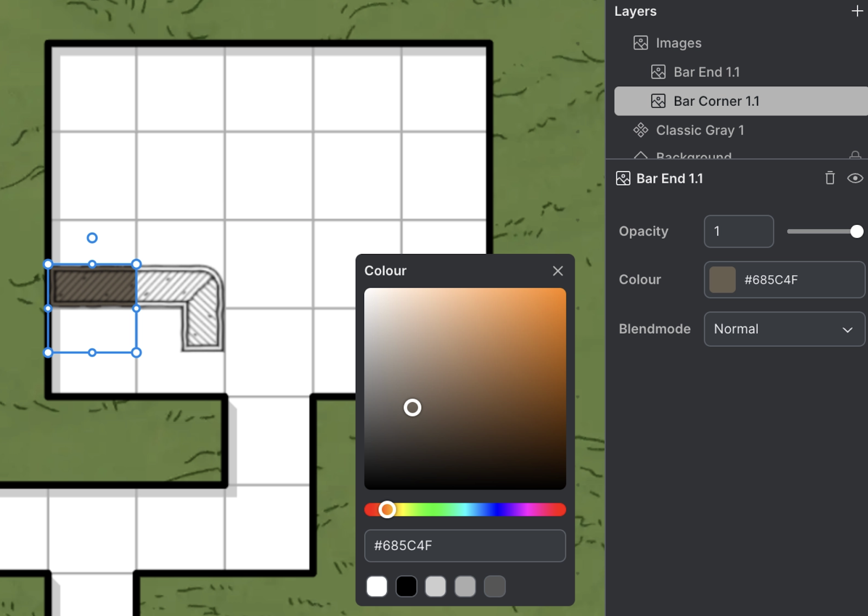The image size is (868, 616).
Task: Open the Blendmode dropdown
Action: click(784, 329)
